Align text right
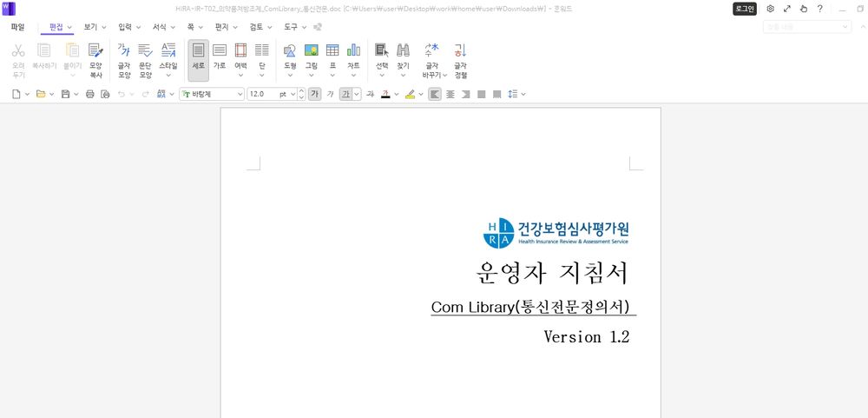 466,94
